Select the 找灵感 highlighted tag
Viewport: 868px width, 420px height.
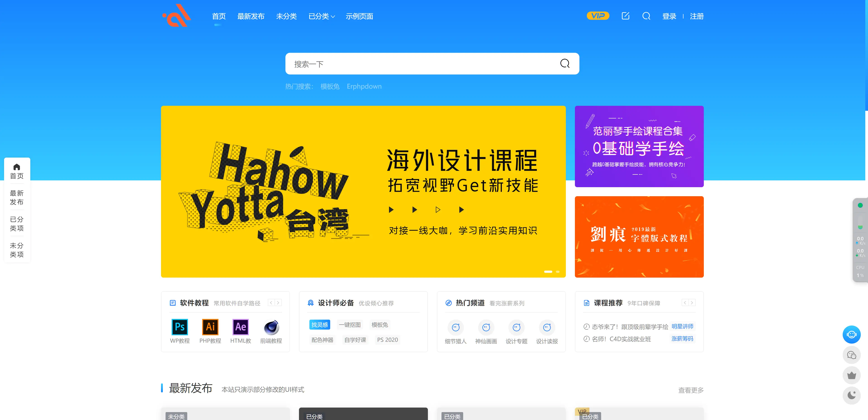(x=319, y=325)
